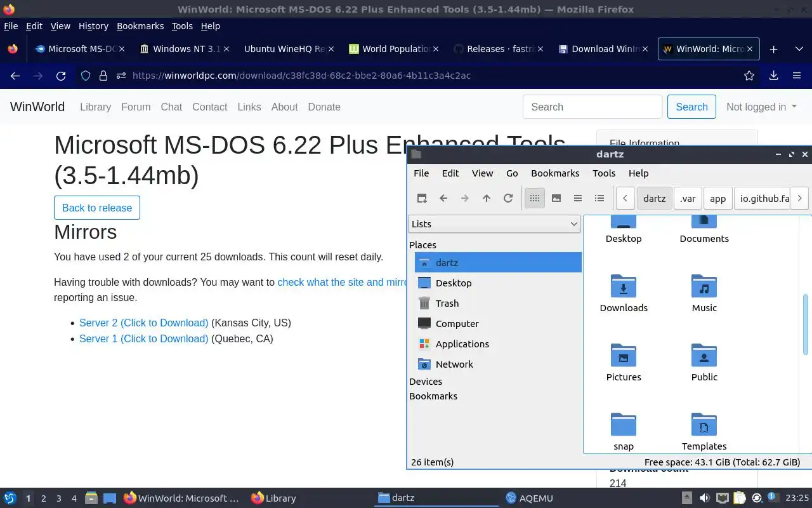The image size is (812, 508).
Task: Open file manager Edit menu
Action: coord(450,173)
